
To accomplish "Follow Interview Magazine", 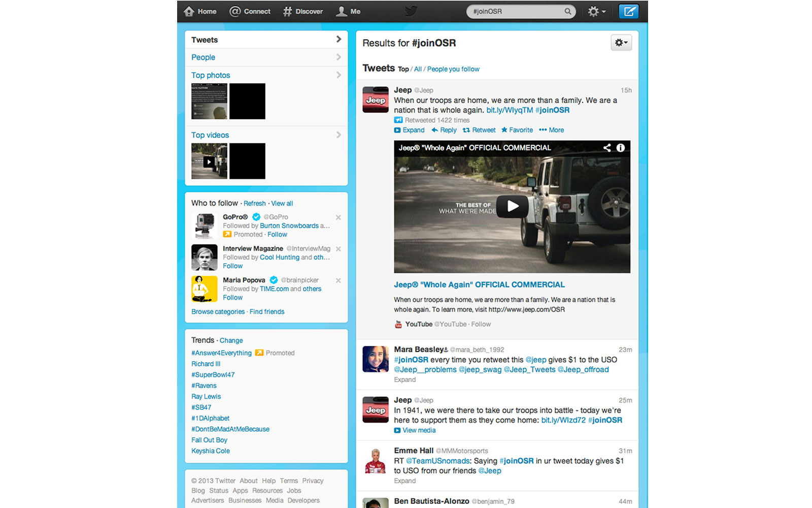I will [x=232, y=266].
